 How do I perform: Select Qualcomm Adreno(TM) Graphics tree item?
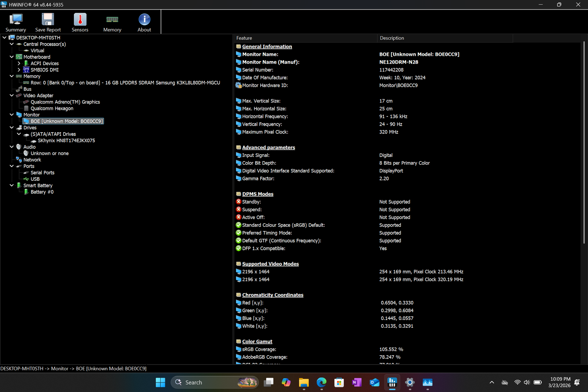[x=65, y=102]
